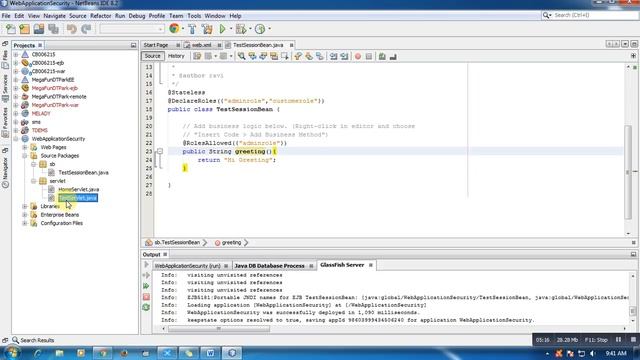Click the Debug Project toolbar icon
Image resolution: width=640 pixels, height=360 pixels.
241,29
